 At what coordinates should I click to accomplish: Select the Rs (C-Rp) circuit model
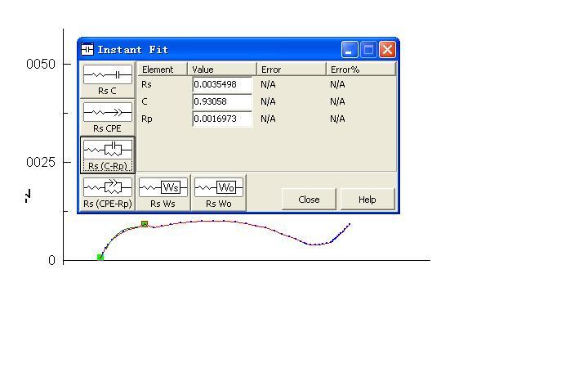point(108,155)
